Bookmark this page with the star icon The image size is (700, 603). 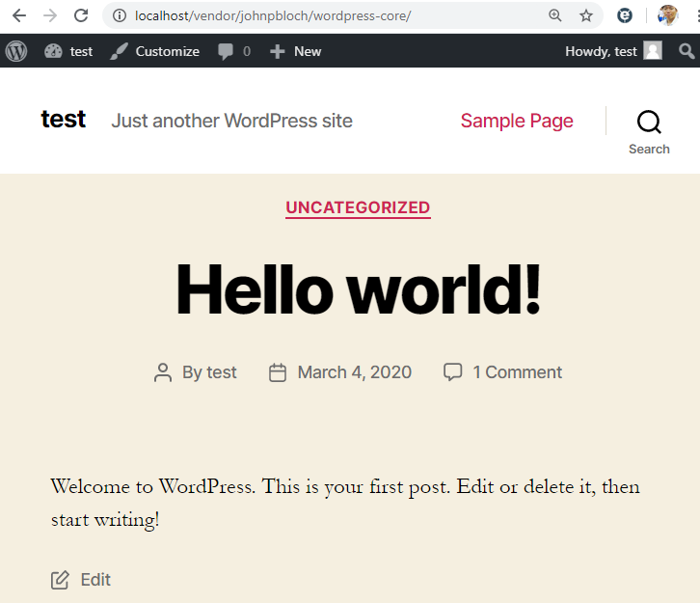(585, 15)
